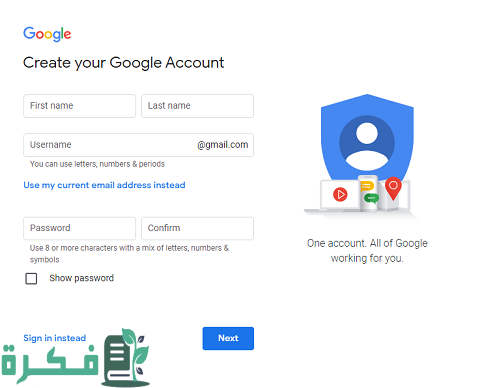Open Use my current email address instead

(104, 185)
